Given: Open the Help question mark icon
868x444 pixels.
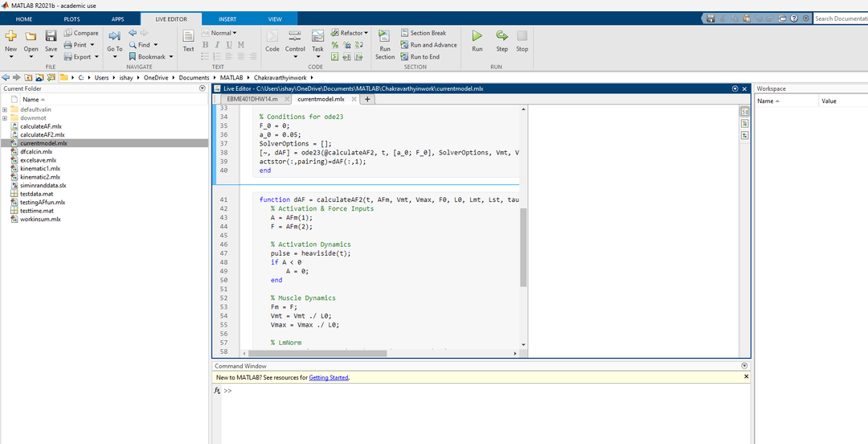Looking at the screenshot, I should 794,18.
